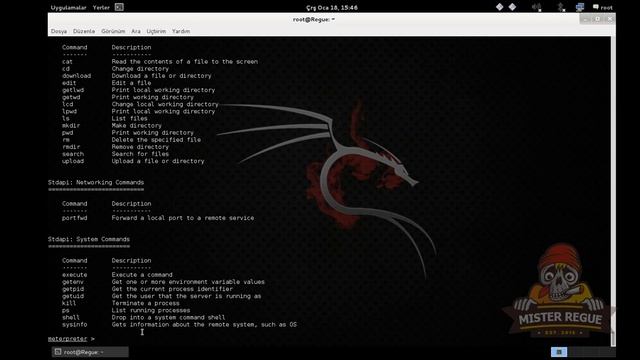The height and width of the screenshot is (360, 640).
Task: Click the 'sysinfo' command text
Action: [x=74, y=324]
